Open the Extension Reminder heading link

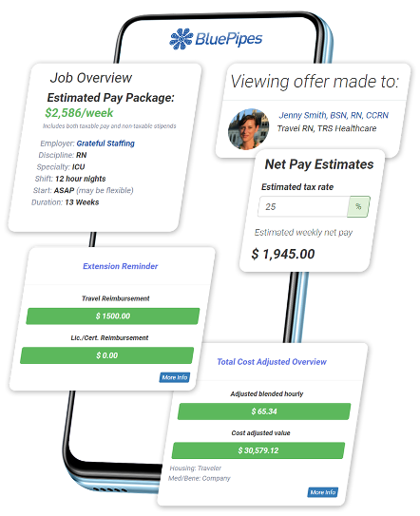pos(121,266)
